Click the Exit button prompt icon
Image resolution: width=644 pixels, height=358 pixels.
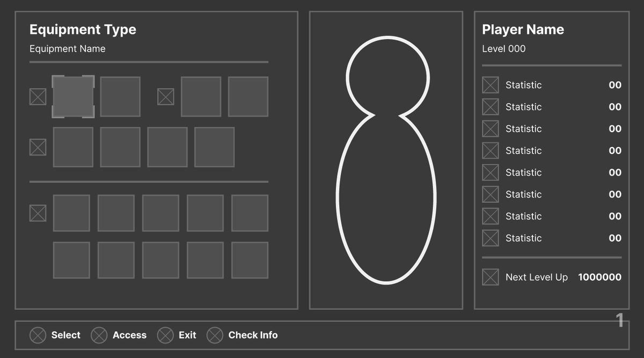tap(165, 335)
